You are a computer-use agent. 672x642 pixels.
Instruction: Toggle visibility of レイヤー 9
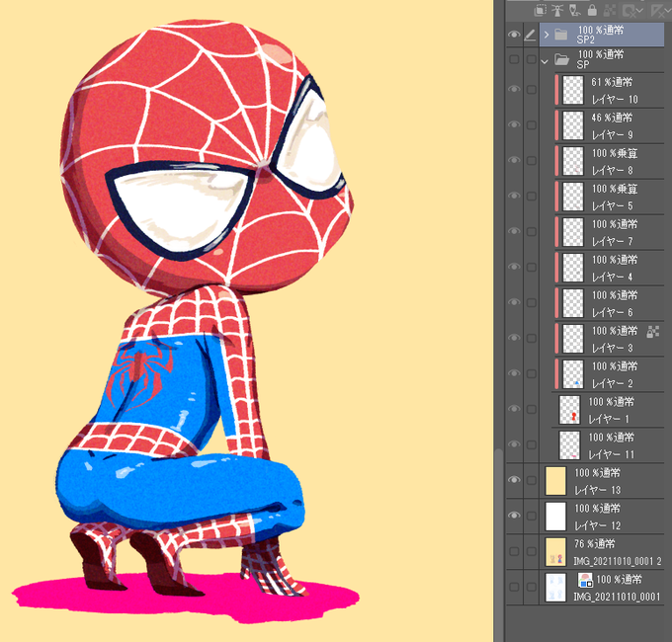[514, 124]
